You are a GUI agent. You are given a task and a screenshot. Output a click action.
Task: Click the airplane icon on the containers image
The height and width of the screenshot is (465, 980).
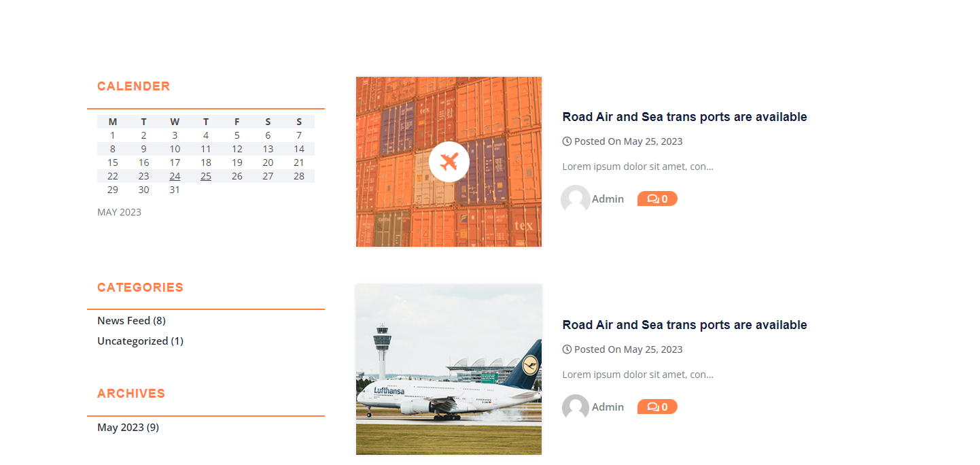coord(449,162)
